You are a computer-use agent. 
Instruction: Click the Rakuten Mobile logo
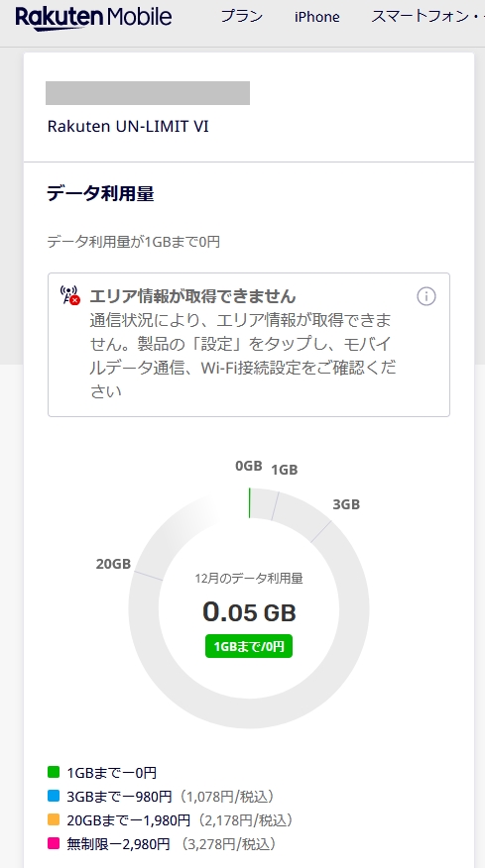point(93,18)
